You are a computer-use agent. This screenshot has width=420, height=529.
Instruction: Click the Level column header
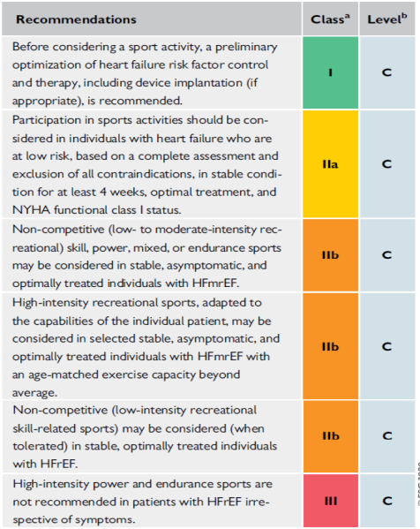coord(387,19)
